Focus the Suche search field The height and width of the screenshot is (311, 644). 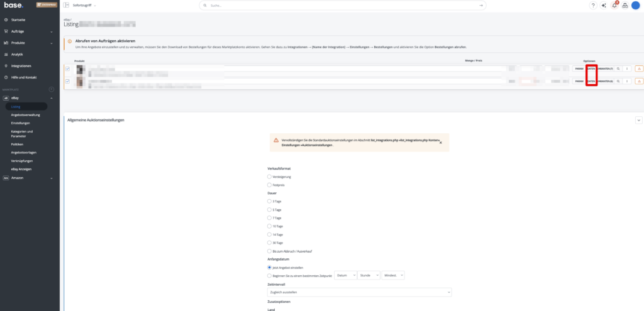tap(343, 5)
